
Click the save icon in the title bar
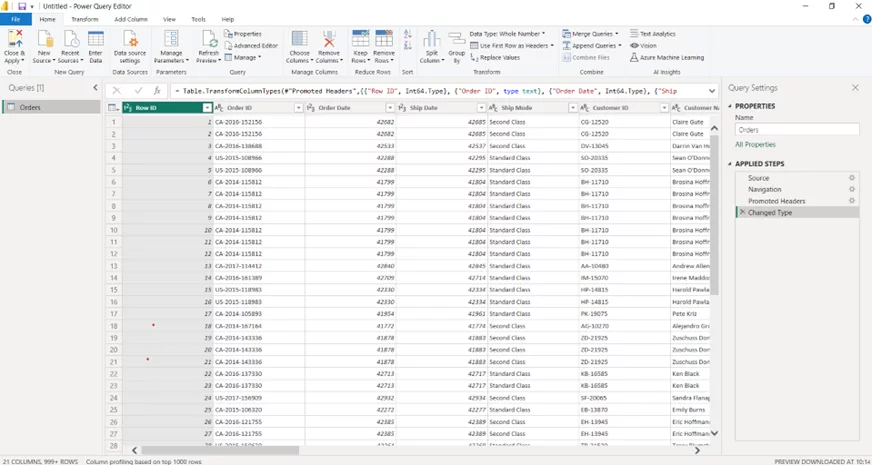click(x=22, y=6)
